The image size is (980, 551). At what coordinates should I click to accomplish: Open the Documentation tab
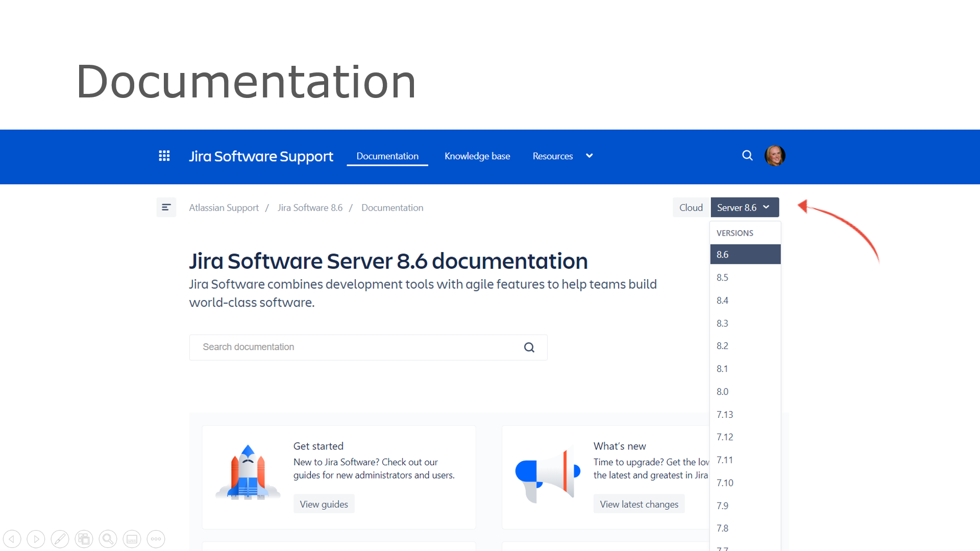(387, 156)
